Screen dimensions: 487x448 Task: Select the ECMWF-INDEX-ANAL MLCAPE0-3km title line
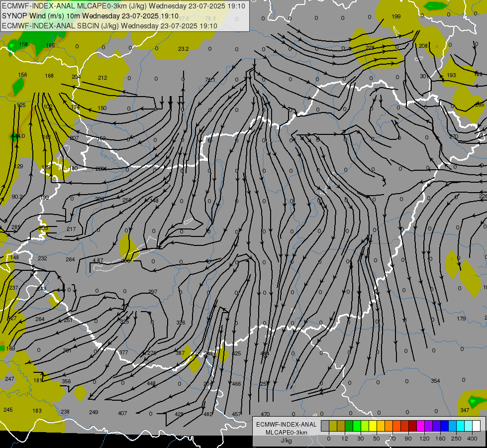point(123,6)
